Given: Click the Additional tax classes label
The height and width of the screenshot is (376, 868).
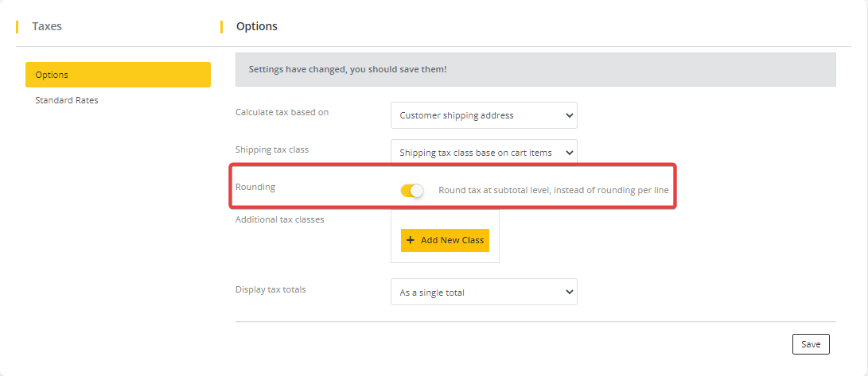Looking at the screenshot, I should [279, 219].
